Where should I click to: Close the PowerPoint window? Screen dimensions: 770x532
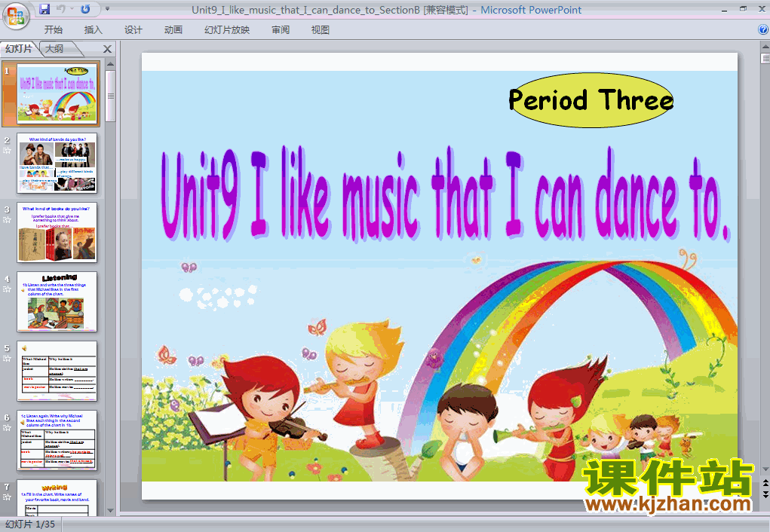coord(762,9)
